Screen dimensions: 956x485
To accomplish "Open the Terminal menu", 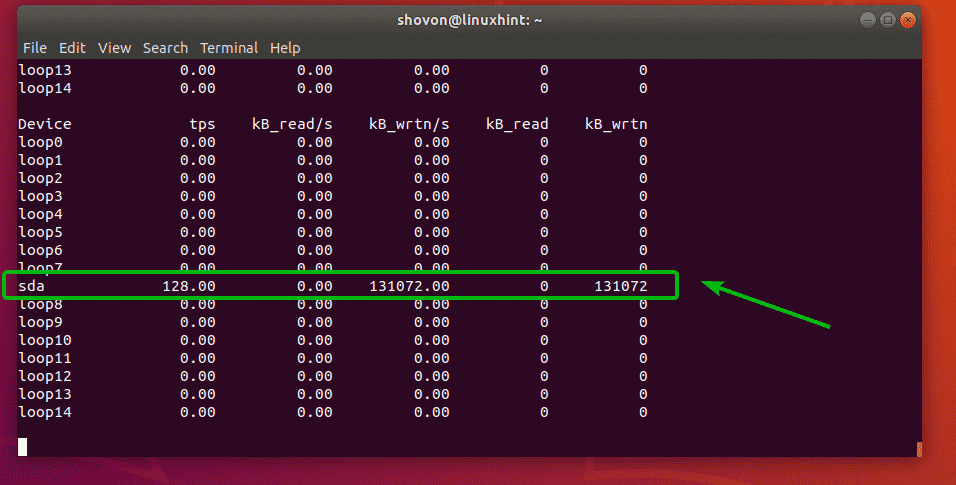I will click(229, 48).
